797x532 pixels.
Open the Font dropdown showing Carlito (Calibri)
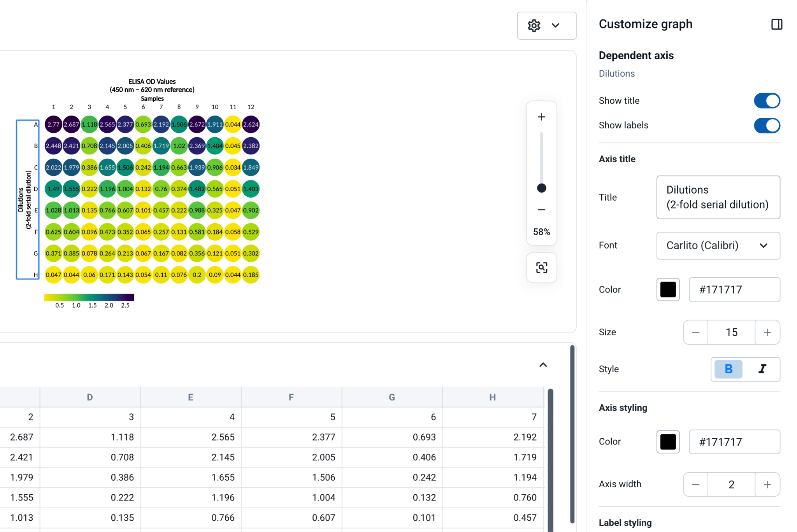[718, 246]
